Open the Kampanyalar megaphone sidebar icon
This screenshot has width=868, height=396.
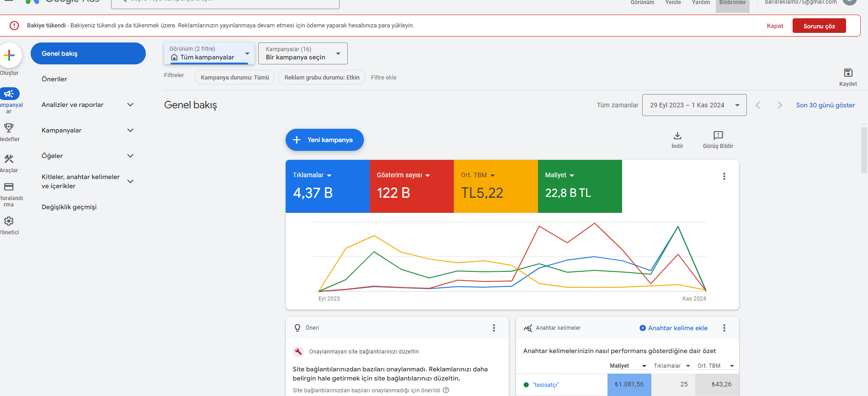point(9,94)
